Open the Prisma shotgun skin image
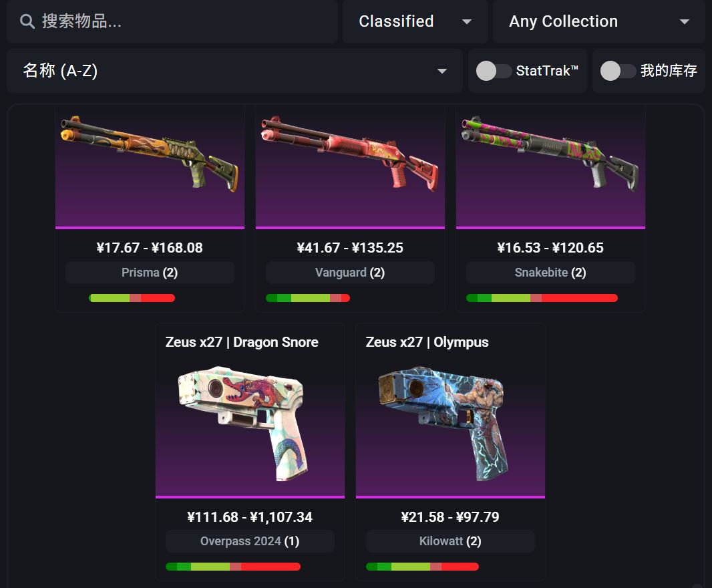 coord(150,154)
